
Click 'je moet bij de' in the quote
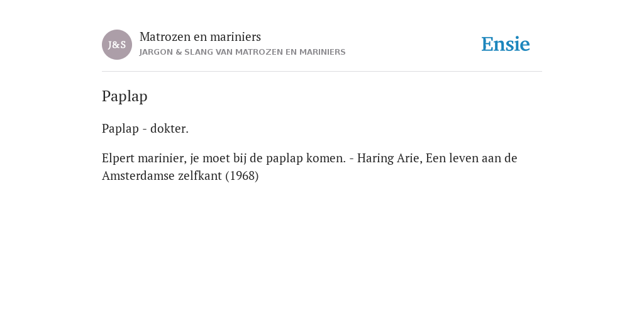pyautogui.click(x=226, y=158)
